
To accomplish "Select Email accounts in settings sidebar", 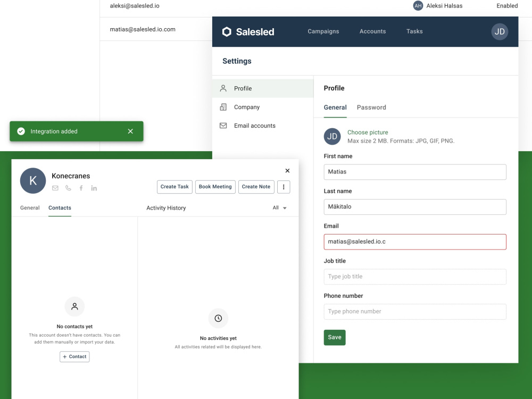I will point(263,126).
